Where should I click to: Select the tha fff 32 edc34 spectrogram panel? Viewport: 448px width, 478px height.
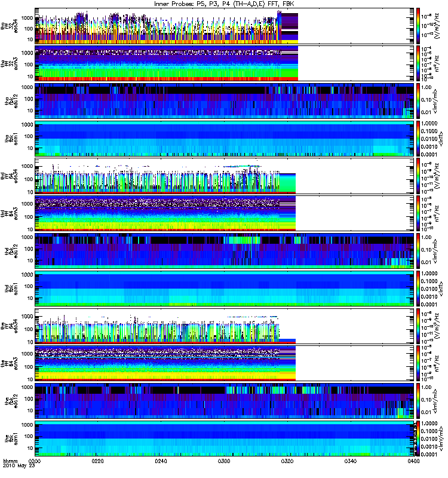tap(225, 26)
